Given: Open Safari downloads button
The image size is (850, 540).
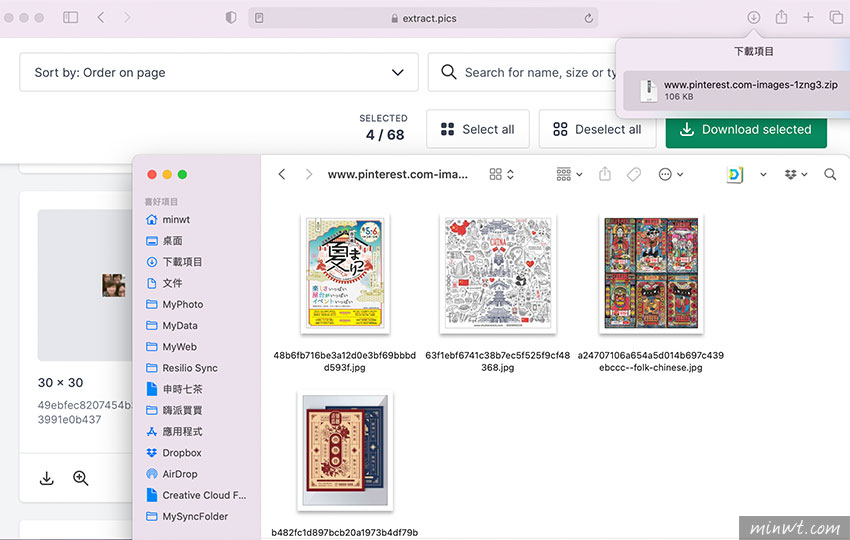Looking at the screenshot, I should (754, 17).
